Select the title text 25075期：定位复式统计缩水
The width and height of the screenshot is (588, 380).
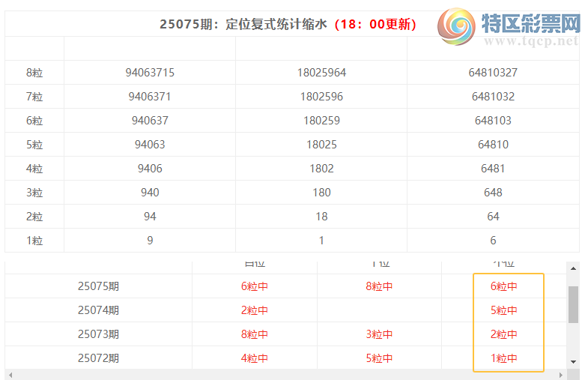(243, 24)
